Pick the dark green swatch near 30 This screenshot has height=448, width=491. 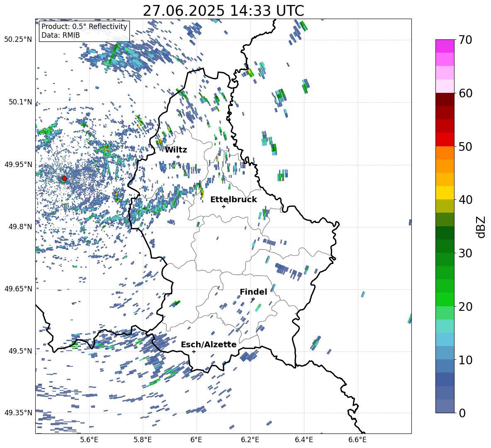coord(445,246)
